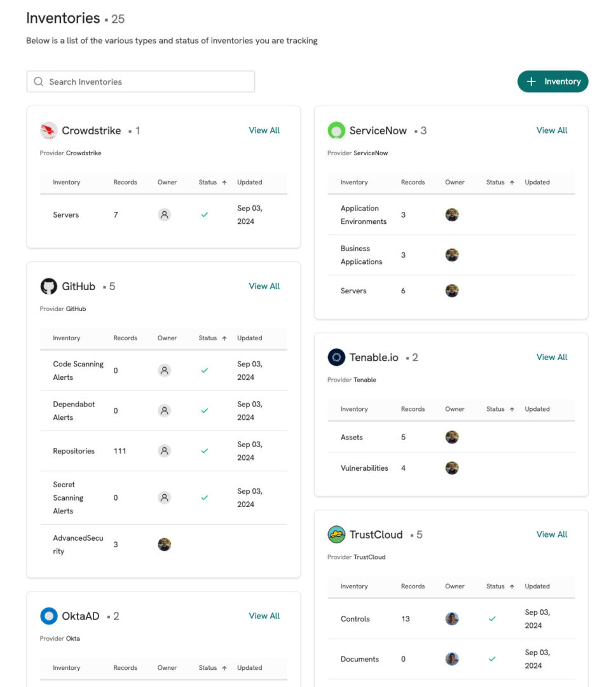
Task: Focus the Search Inventories field
Action: coord(140,81)
